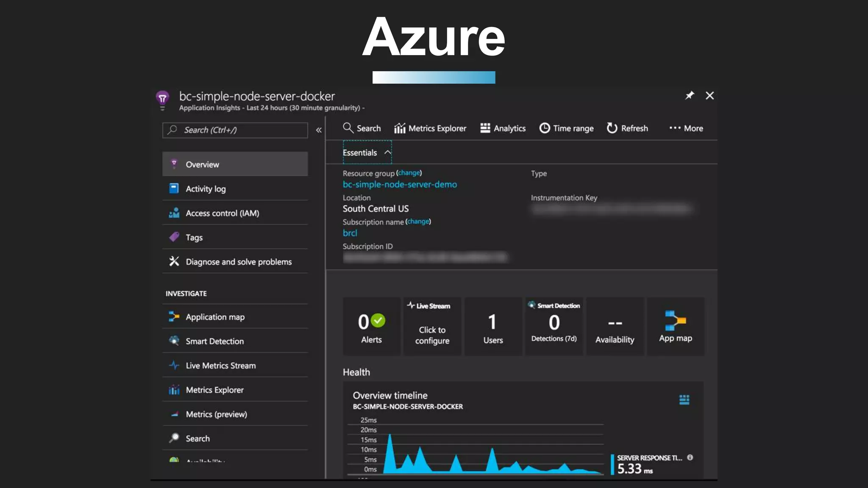
Task: Pin this blade to dashboard
Action: [690, 95]
